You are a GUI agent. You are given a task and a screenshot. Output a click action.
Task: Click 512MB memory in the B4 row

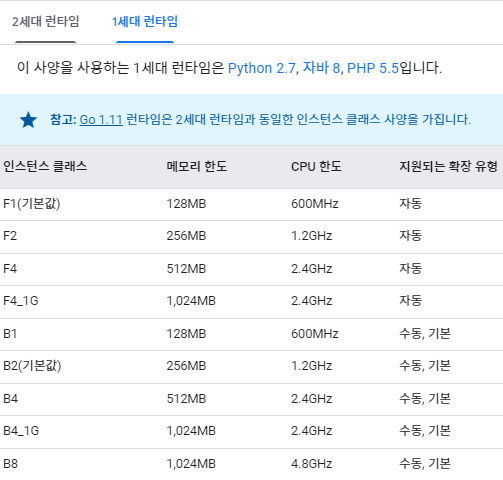(x=186, y=399)
